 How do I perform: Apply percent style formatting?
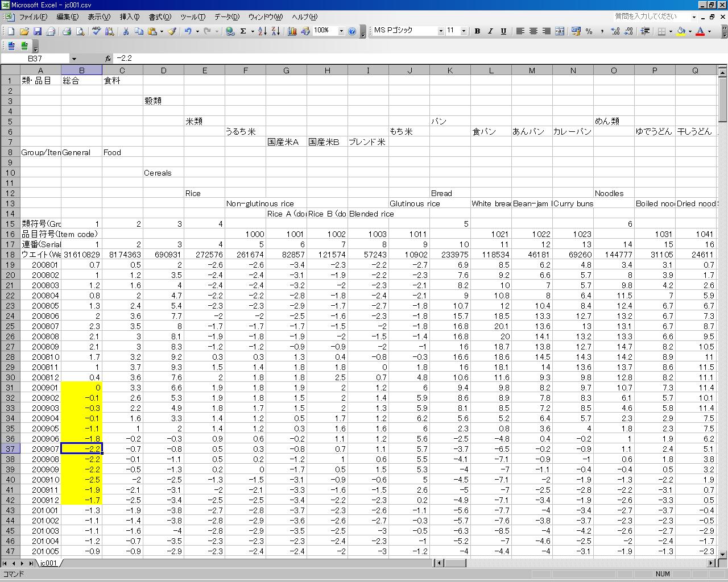(x=589, y=31)
